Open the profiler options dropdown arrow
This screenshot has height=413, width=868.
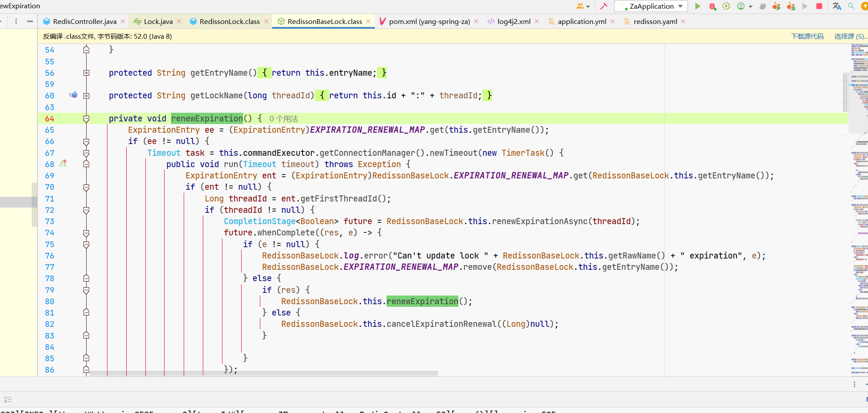coord(750,7)
